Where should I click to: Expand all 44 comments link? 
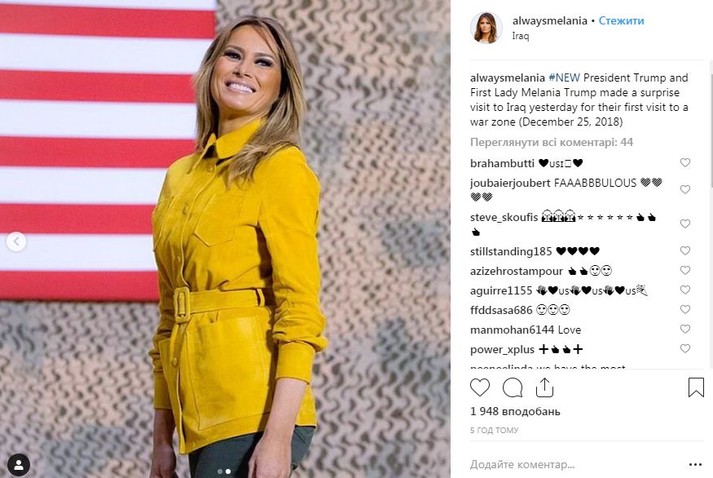click(x=551, y=142)
